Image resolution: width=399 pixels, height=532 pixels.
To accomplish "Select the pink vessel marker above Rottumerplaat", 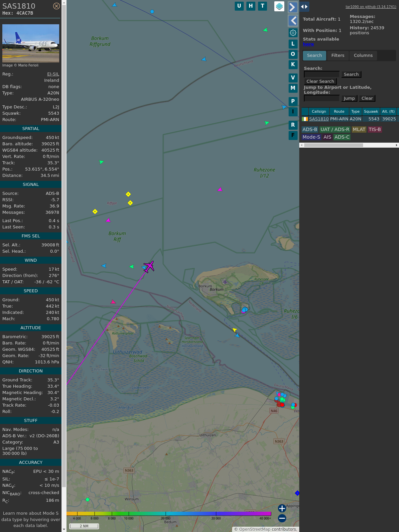I will tap(113, 302).
